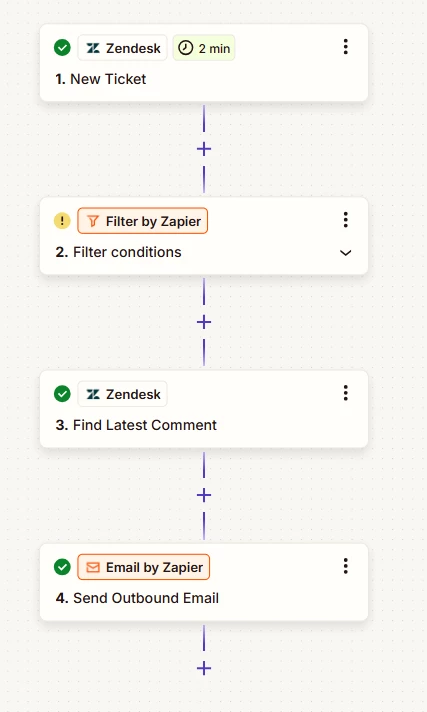Click the green checkmark on New Ticket step
Image resolution: width=427 pixels, height=712 pixels.
tap(62, 48)
